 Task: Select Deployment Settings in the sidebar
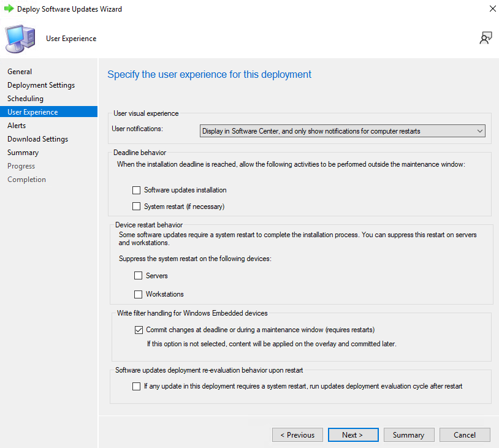(41, 85)
